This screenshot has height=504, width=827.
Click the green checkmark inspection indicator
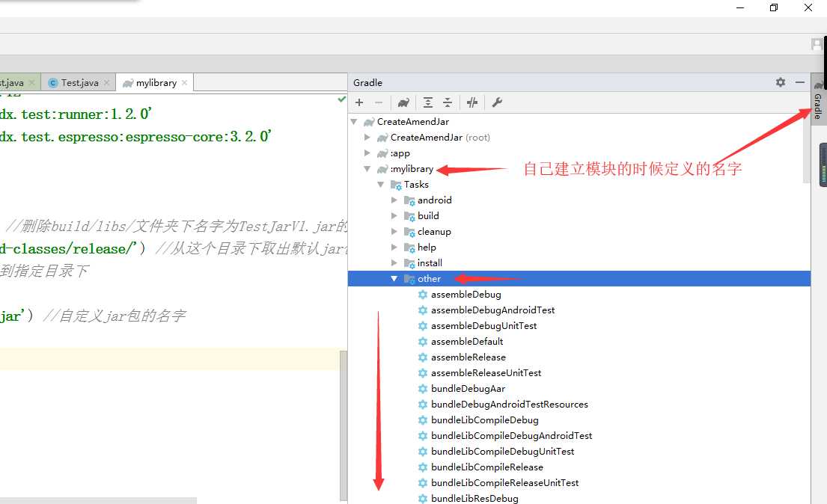pos(341,99)
